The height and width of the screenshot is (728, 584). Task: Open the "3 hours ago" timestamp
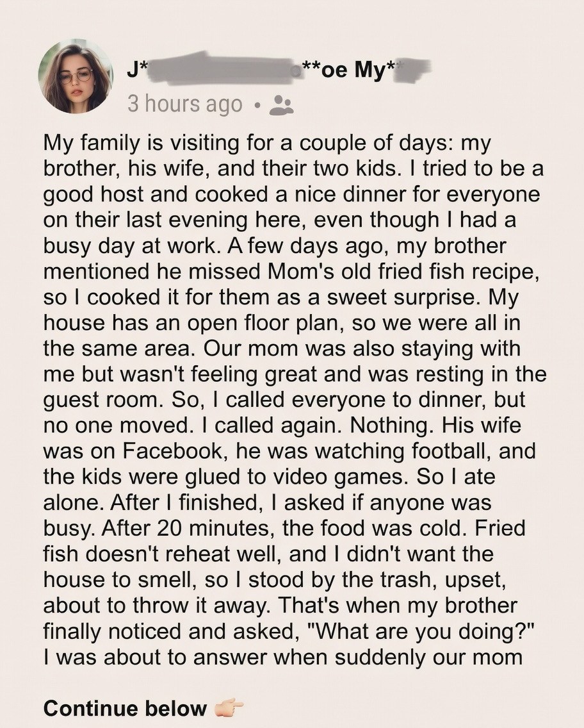point(185,104)
